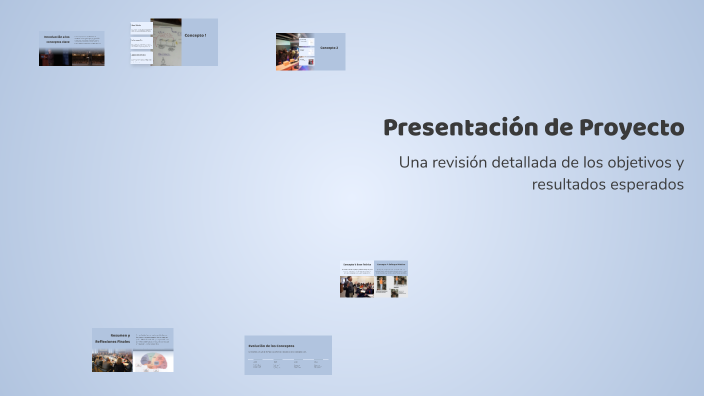Open the Concepto 3 two-panel slide thumbnail
The height and width of the screenshot is (396, 704).
tap(374, 279)
